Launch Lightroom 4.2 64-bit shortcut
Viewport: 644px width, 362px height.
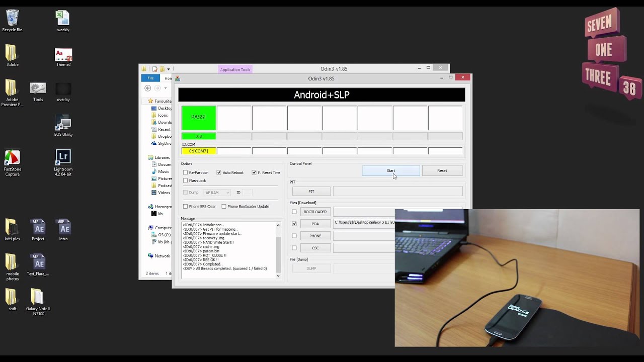point(63,163)
